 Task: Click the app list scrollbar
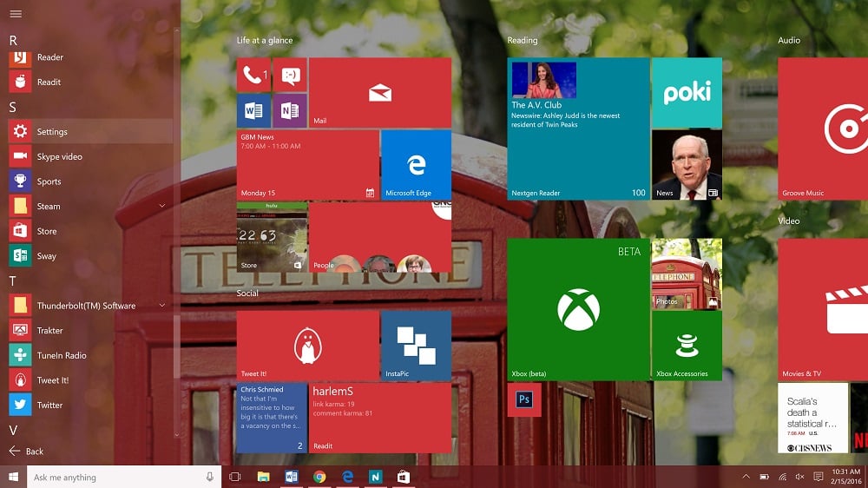[176, 346]
